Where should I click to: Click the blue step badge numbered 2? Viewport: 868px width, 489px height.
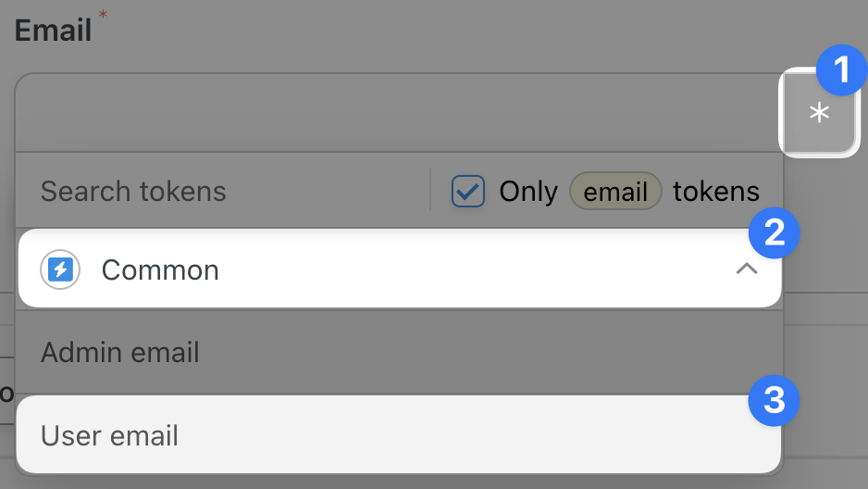[x=774, y=232]
